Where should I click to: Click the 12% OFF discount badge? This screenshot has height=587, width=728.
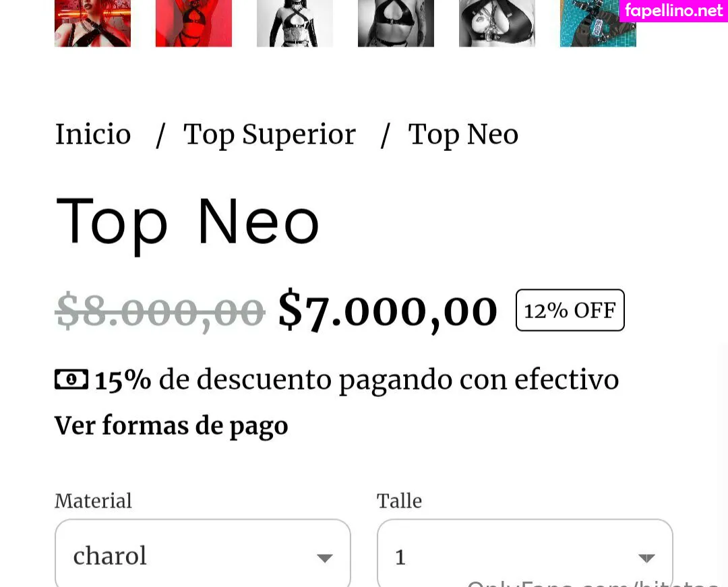(x=570, y=310)
